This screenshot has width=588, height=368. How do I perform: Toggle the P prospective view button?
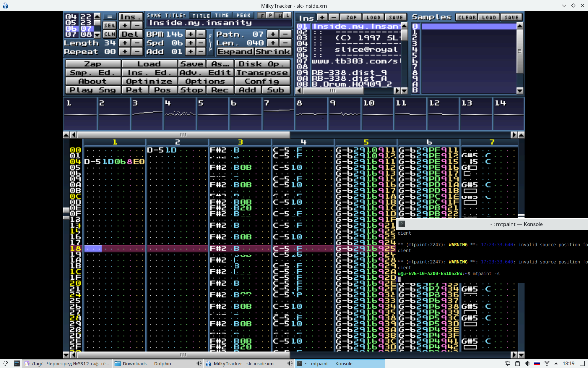(270, 15)
